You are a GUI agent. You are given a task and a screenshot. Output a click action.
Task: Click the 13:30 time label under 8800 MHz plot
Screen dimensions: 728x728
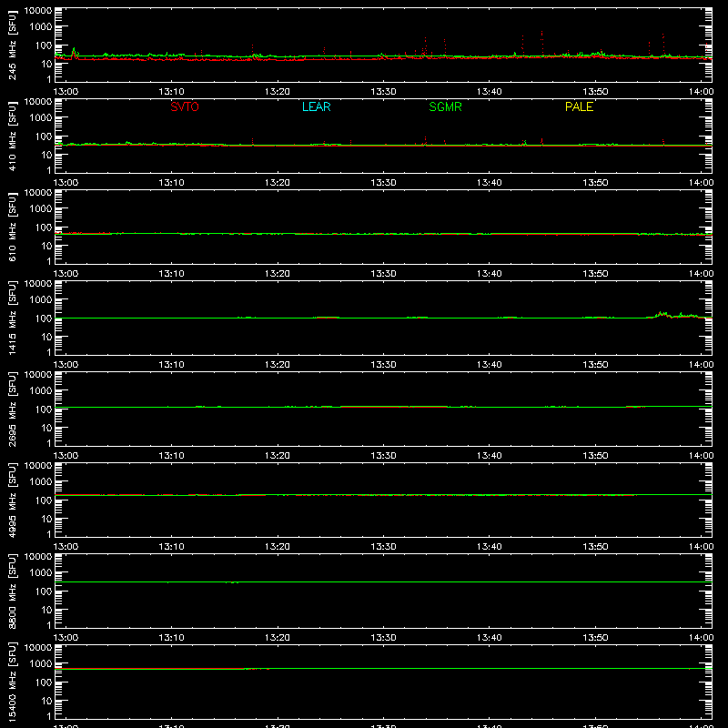coord(383,638)
